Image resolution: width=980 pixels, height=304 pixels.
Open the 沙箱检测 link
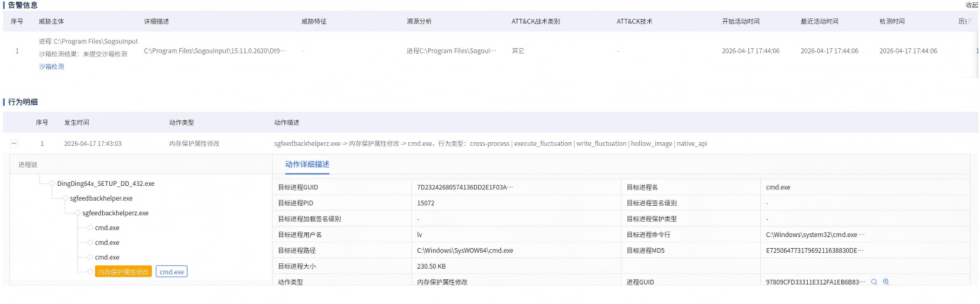[x=51, y=66]
